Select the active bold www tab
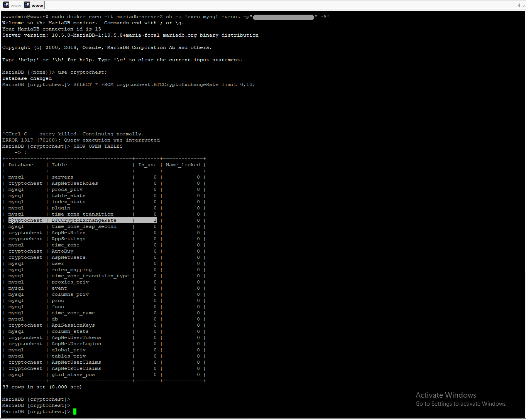Viewport: 526px width, 420px height. pos(34,5)
